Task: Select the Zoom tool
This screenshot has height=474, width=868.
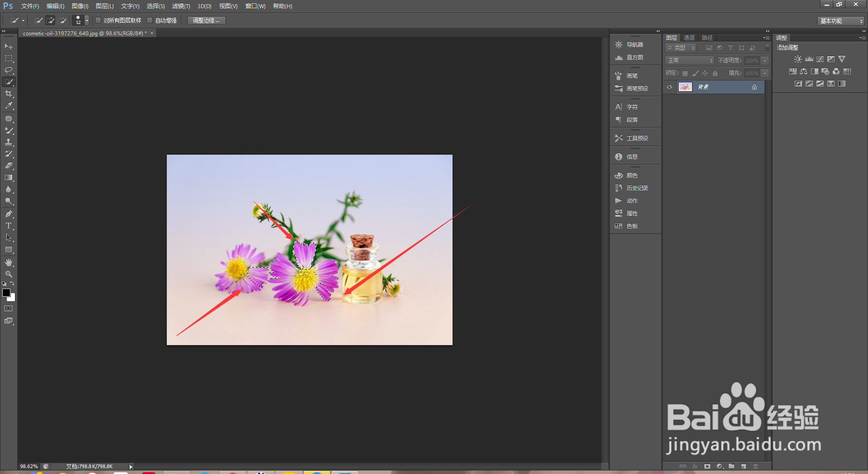Action: [x=9, y=274]
